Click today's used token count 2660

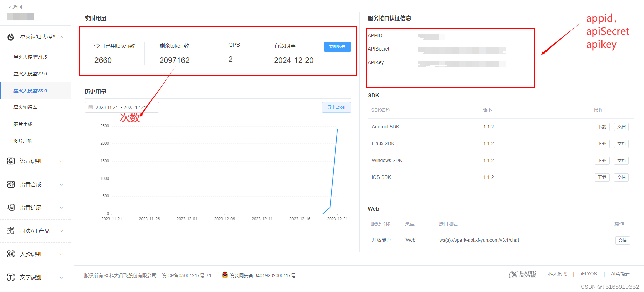click(x=103, y=60)
